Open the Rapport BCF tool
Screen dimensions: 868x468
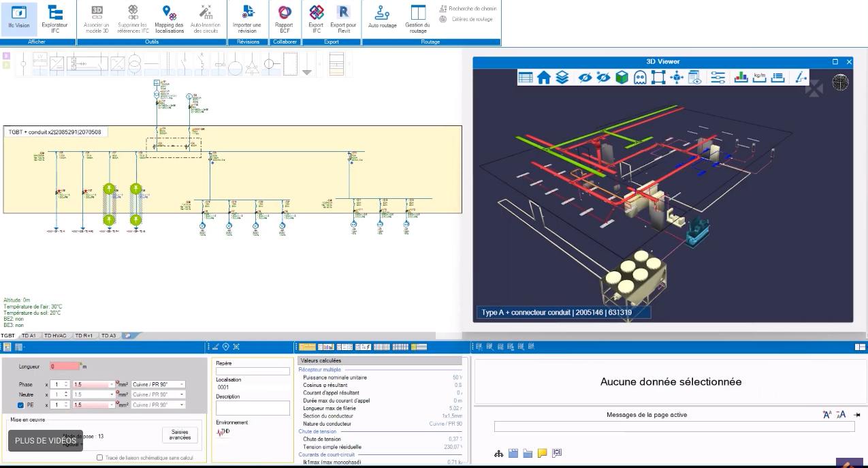coord(284,18)
